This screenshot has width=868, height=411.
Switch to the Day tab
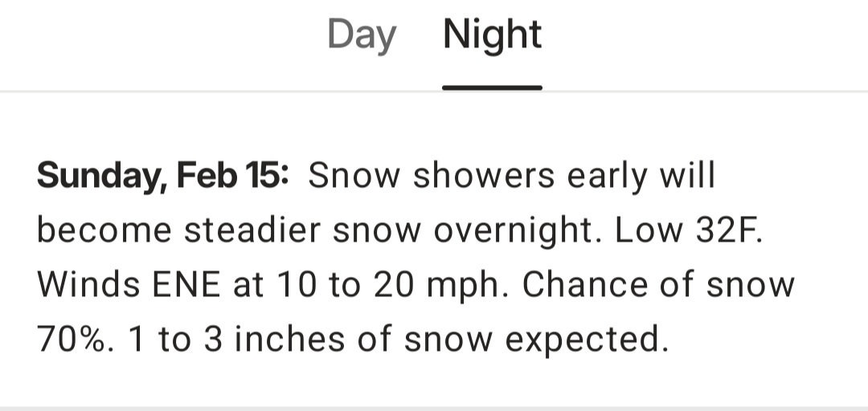tap(361, 36)
